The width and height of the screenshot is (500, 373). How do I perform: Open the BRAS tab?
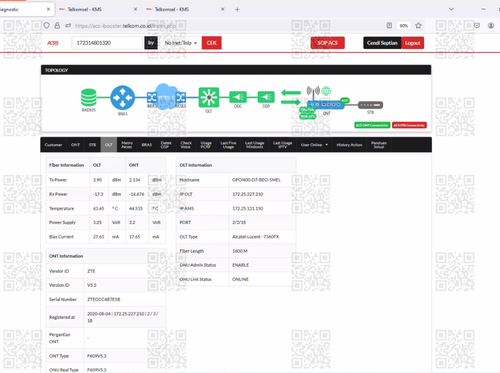tap(147, 145)
